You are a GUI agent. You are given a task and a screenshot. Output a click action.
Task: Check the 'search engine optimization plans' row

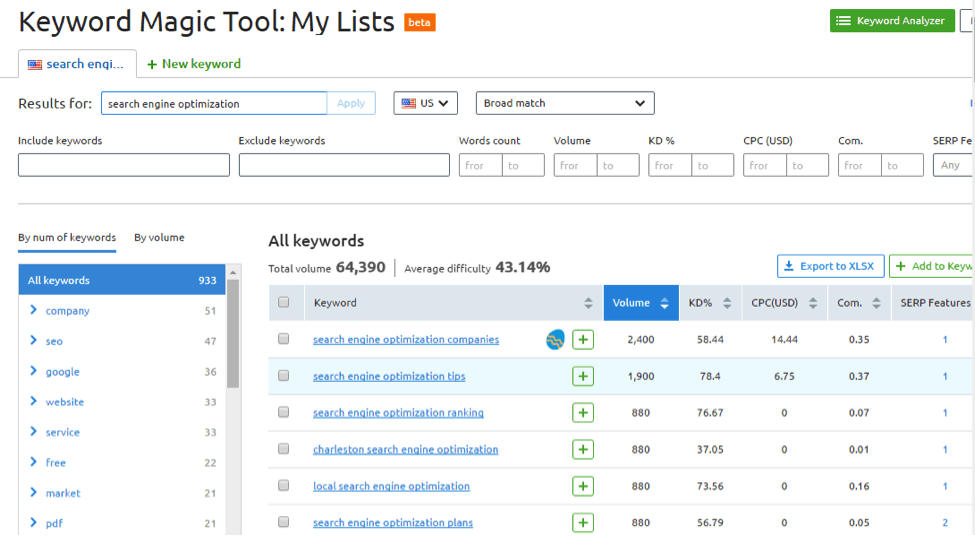[x=284, y=522]
